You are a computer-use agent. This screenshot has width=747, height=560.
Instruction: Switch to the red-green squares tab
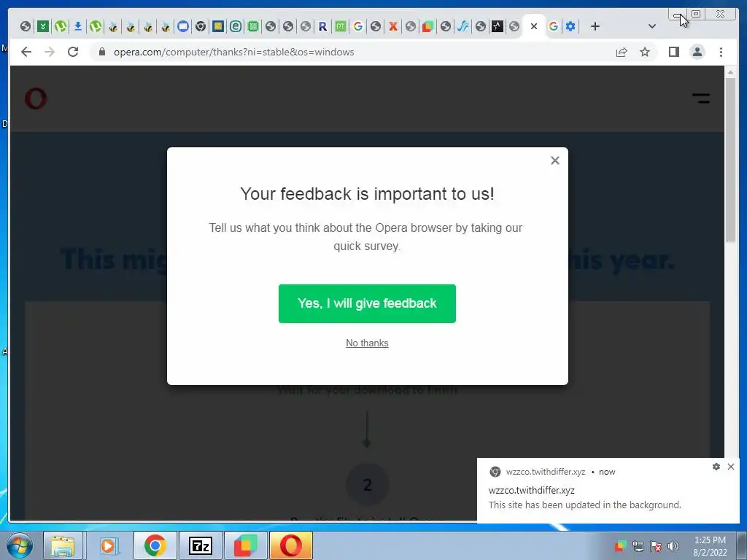pos(427,26)
